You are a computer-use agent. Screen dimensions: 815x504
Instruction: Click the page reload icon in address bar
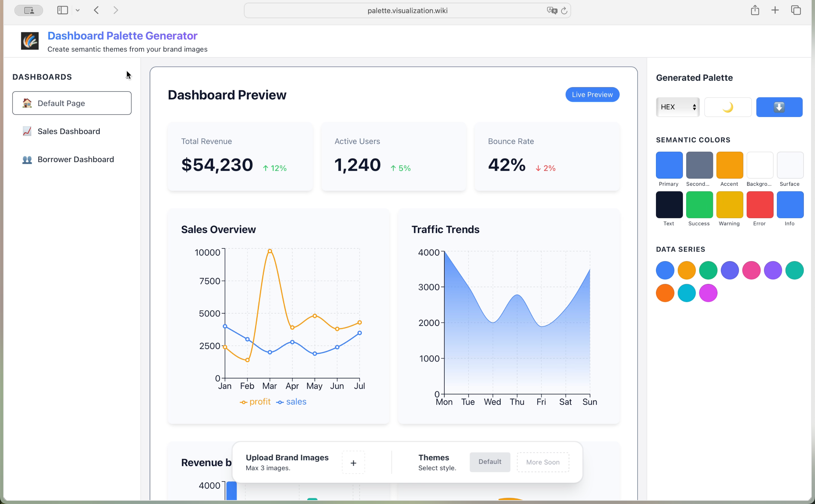pyautogui.click(x=564, y=11)
